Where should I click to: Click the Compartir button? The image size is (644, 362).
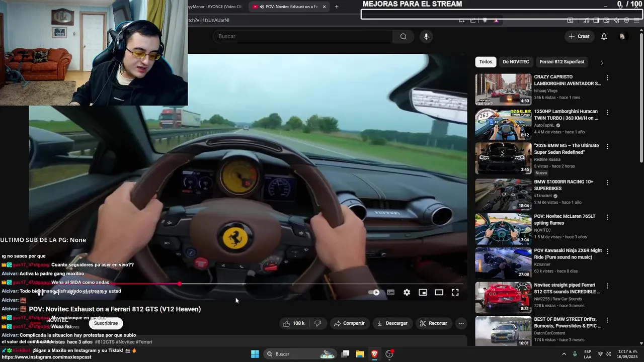point(349,323)
